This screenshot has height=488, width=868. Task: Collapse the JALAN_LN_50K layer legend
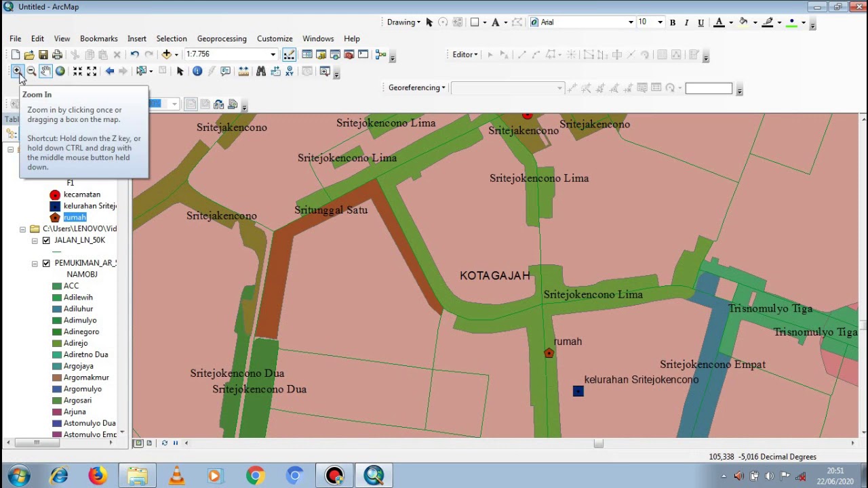tap(35, 241)
